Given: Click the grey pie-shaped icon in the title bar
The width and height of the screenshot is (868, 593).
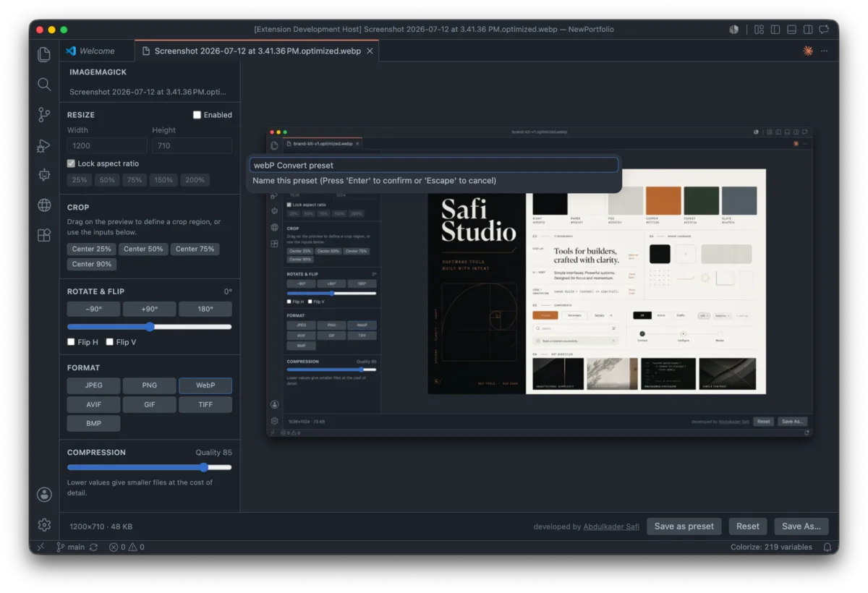Looking at the screenshot, I should click(x=734, y=30).
